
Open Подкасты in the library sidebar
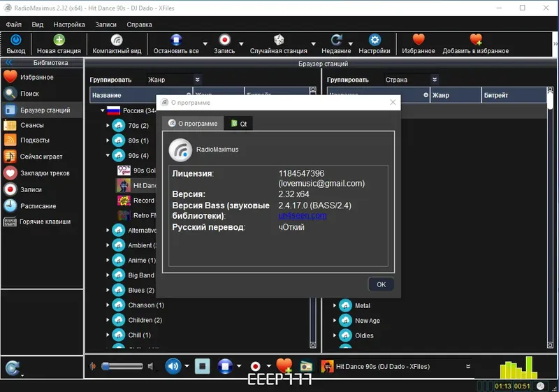coord(35,140)
